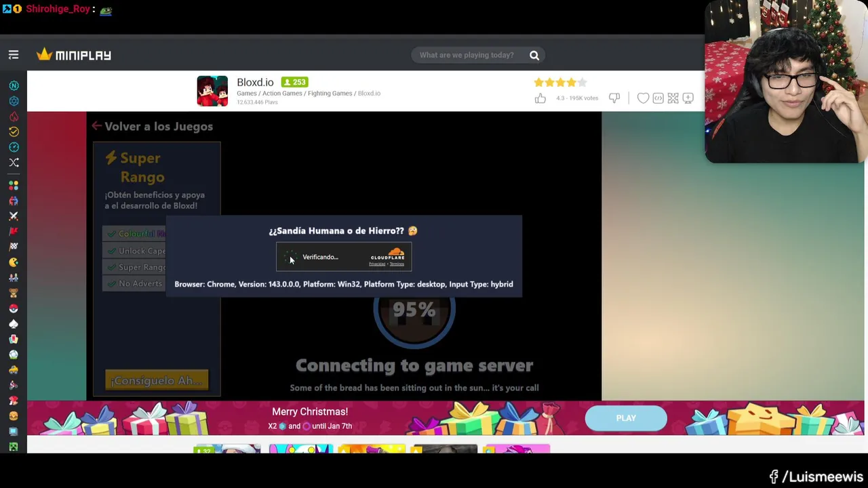Click the sidebar yellow Pac-Man icon
Viewport: 868px width, 488px height.
[14, 262]
